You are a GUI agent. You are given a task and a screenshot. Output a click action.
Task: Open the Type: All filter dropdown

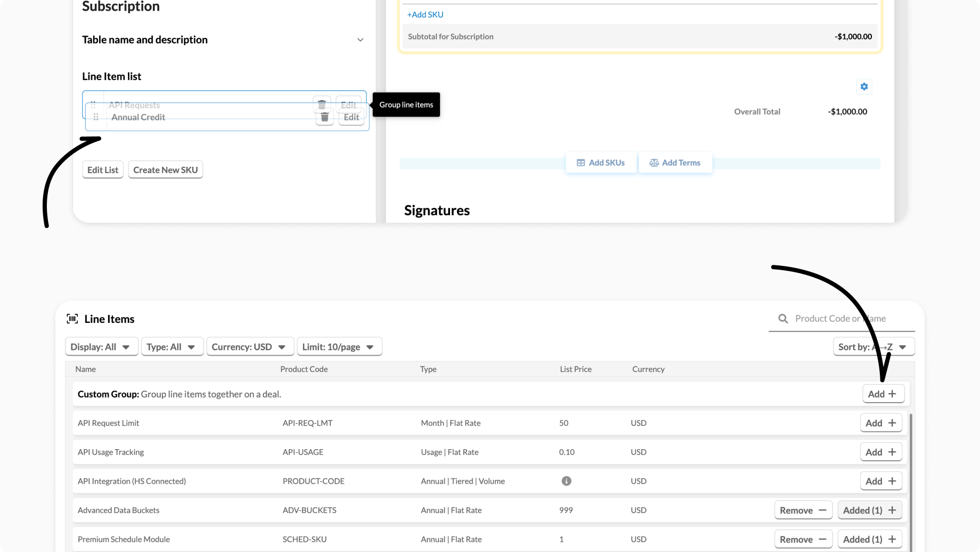(x=171, y=347)
